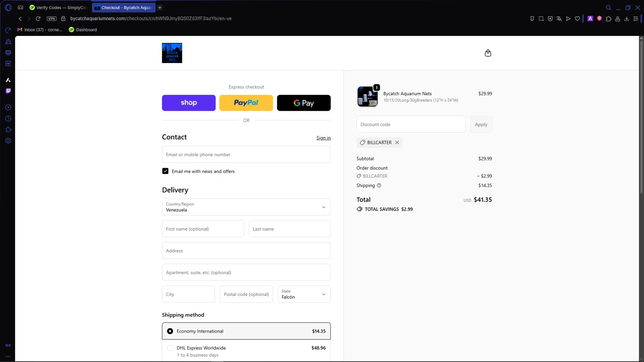This screenshot has height=362, width=644.
Task: Open the Country/Region dropdown
Action: point(246,207)
